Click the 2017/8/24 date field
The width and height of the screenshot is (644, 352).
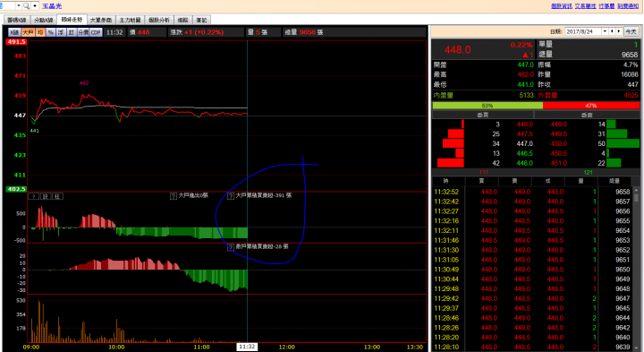[583, 31]
